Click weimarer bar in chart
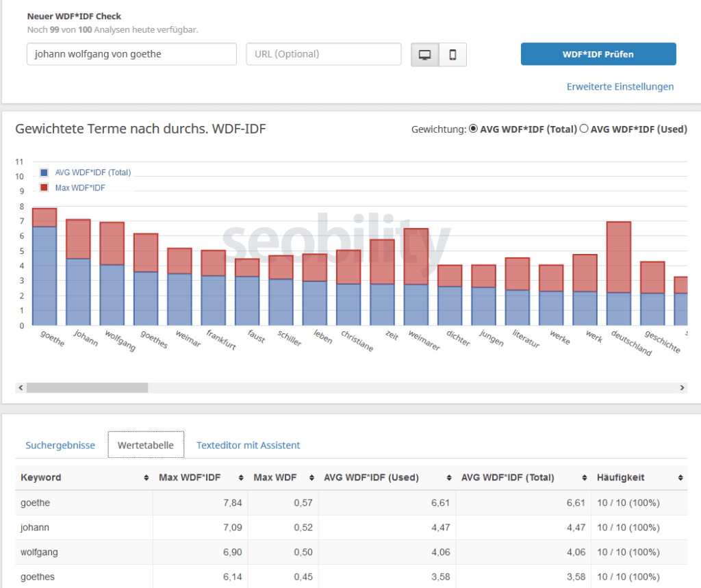 [416, 277]
